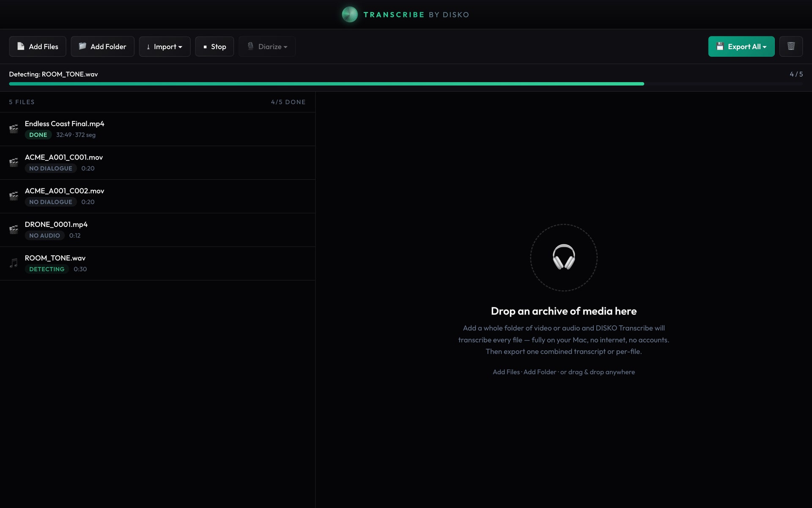This screenshot has width=812, height=508.
Task: Select ACME_A001_C002.mov file name
Action: pyautogui.click(x=64, y=191)
